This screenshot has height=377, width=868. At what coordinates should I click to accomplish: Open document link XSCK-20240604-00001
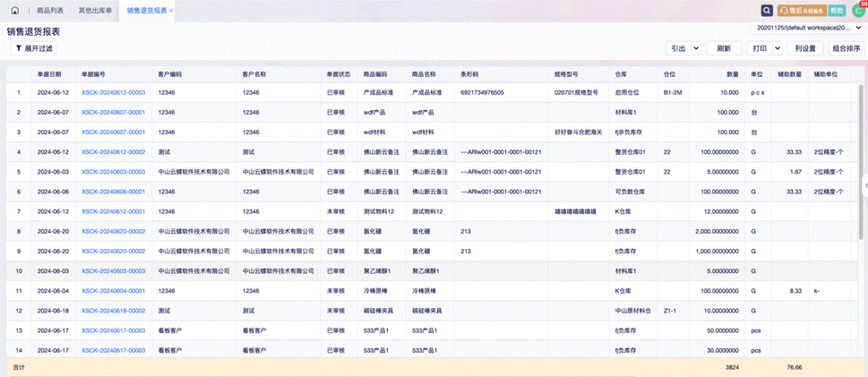click(x=113, y=291)
